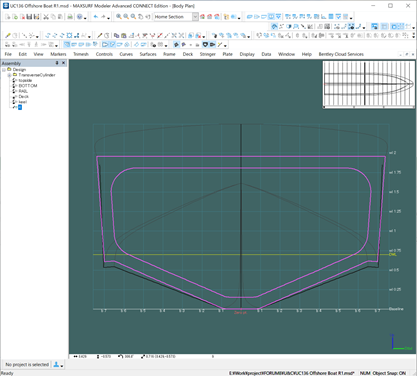Click the Undo arrow icon
The height and width of the screenshot is (376, 417).
[96, 17]
